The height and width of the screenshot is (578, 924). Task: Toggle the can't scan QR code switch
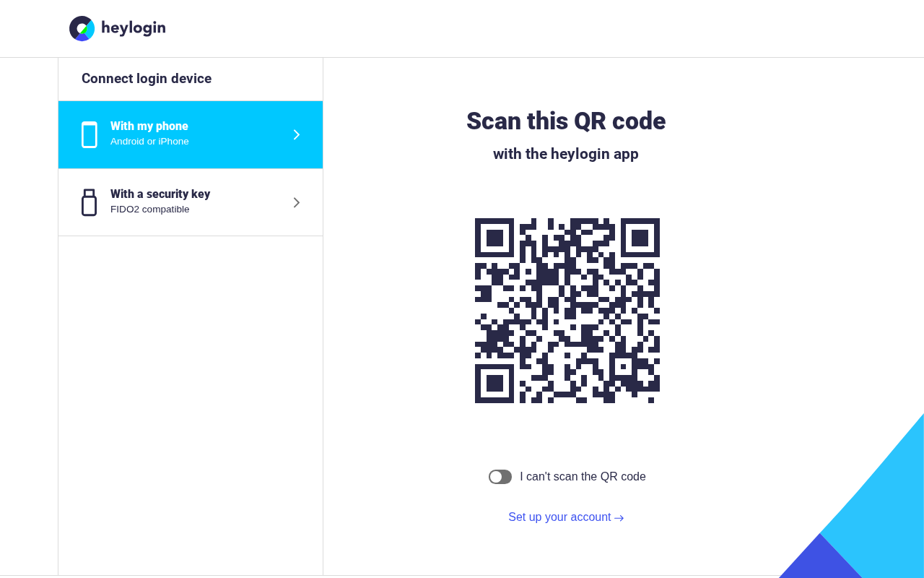(x=500, y=477)
